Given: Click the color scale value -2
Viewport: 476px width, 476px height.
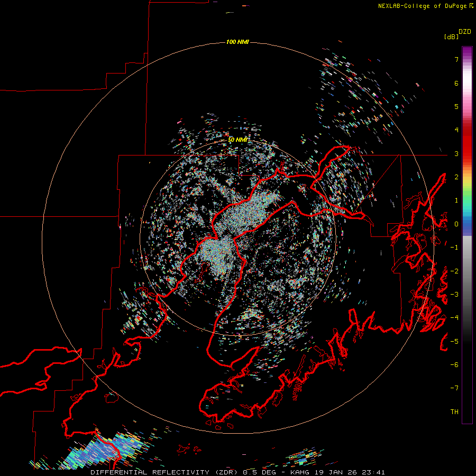Looking at the screenshot, I should coord(454,271).
